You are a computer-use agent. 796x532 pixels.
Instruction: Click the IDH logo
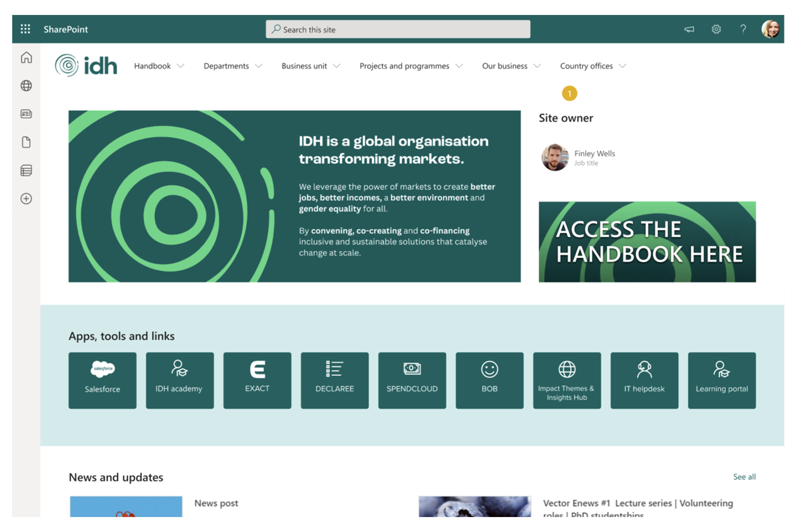(86, 65)
